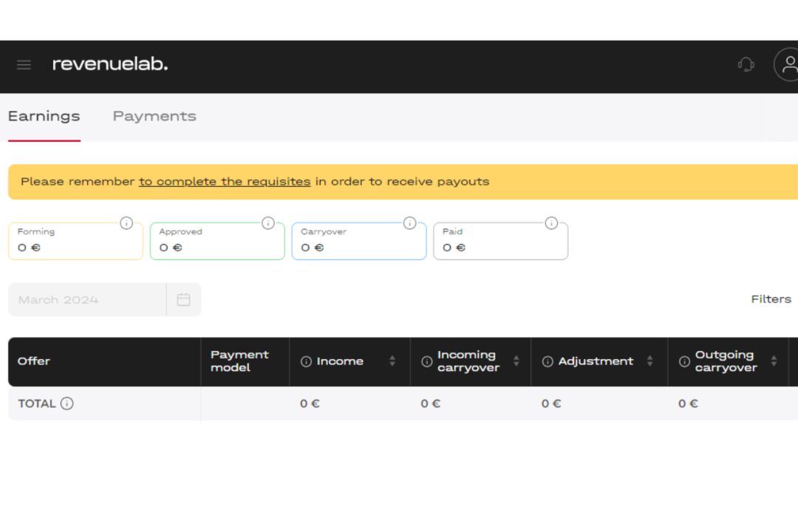Click the info icon on Paid card
798x532 pixels.
click(x=551, y=223)
